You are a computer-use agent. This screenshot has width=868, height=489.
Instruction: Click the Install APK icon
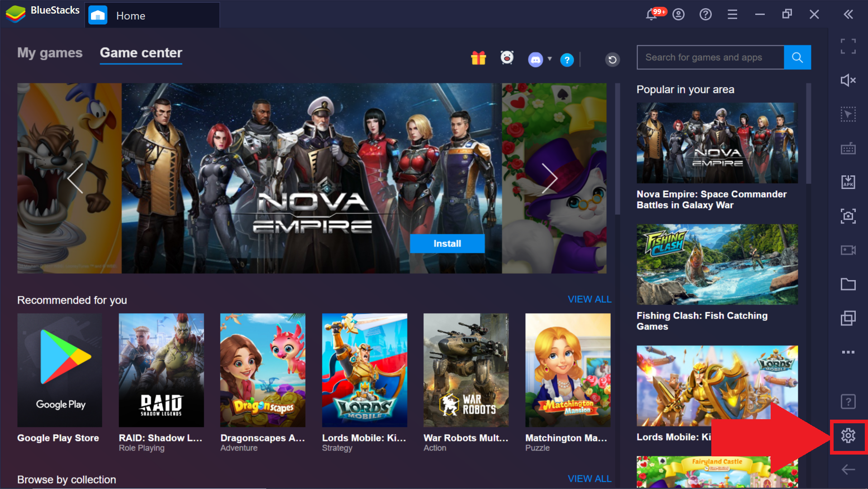coord(848,182)
